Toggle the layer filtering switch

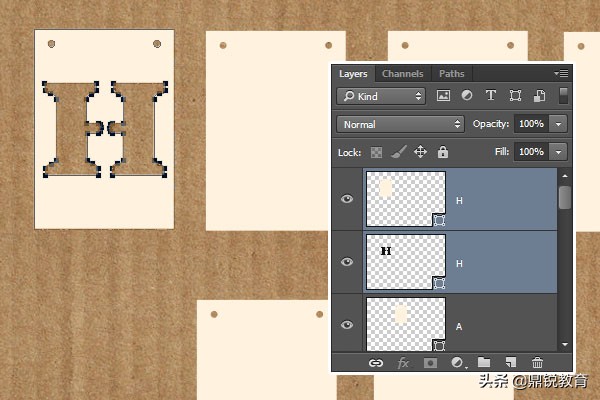pos(563,96)
